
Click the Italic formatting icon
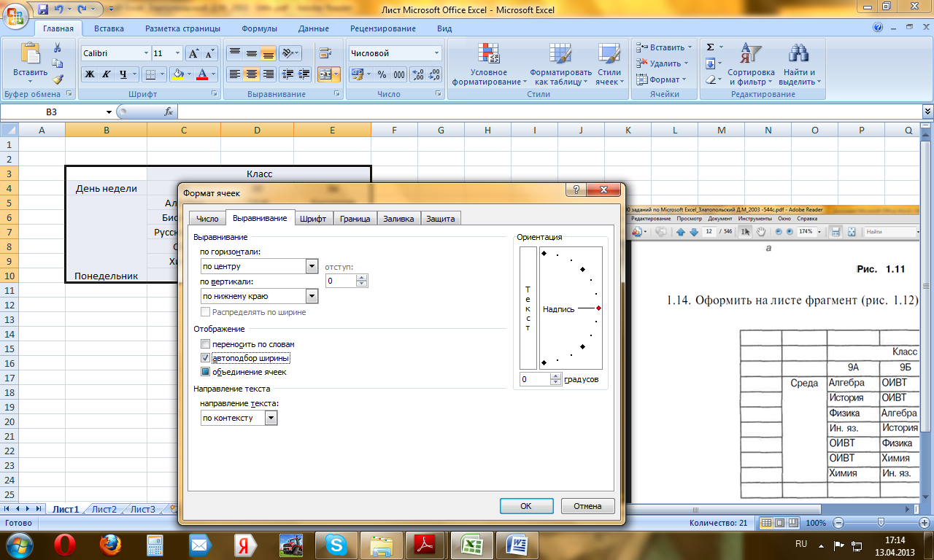point(105,74)
